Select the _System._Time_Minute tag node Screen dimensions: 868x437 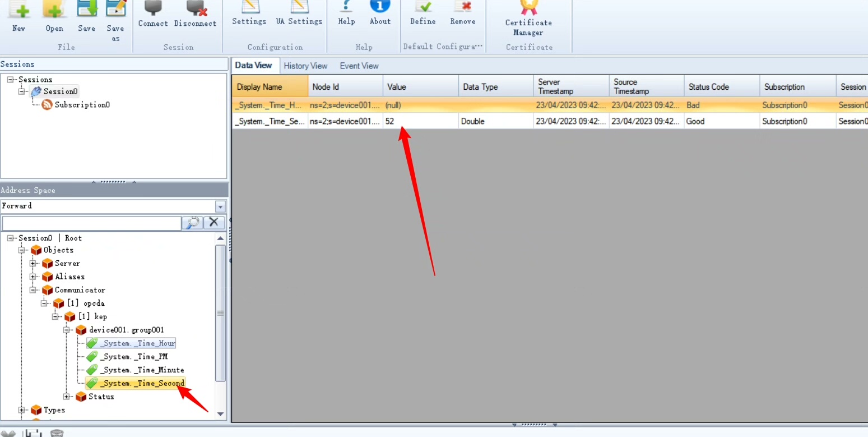tap(142, 370)
